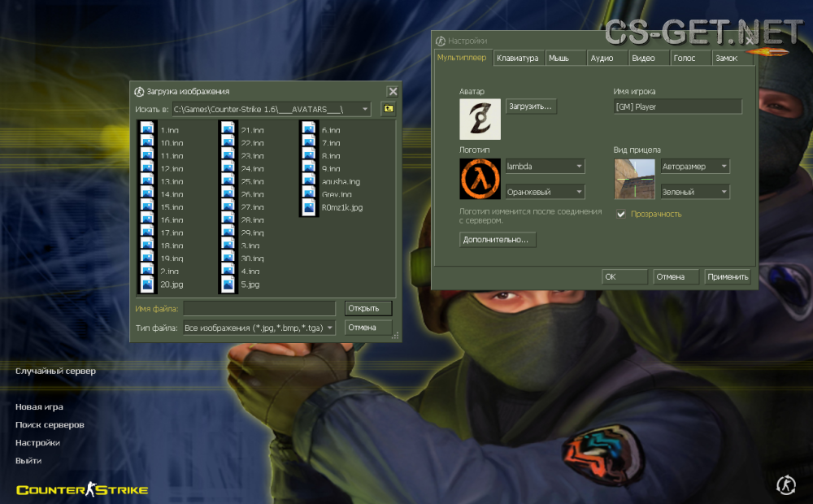The height and width of the screenshot is (504, 813).
Task: Select the 1.jpg file icon
Action: tap(147, 128)
